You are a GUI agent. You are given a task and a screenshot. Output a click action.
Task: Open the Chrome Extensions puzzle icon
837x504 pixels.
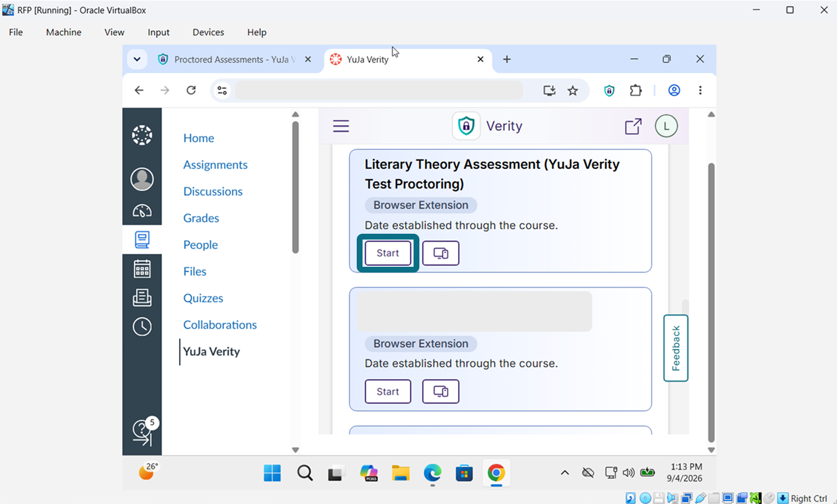tap(636, 90)
